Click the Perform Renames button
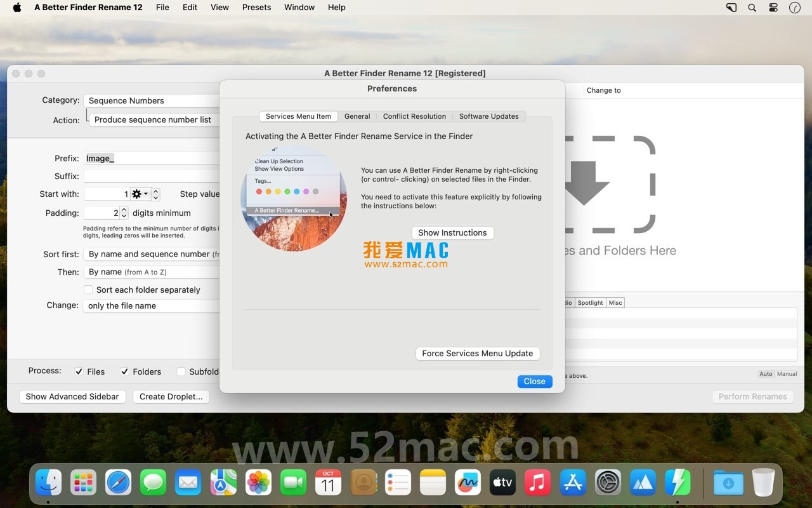The image size is (812, 508). [752, 397]
